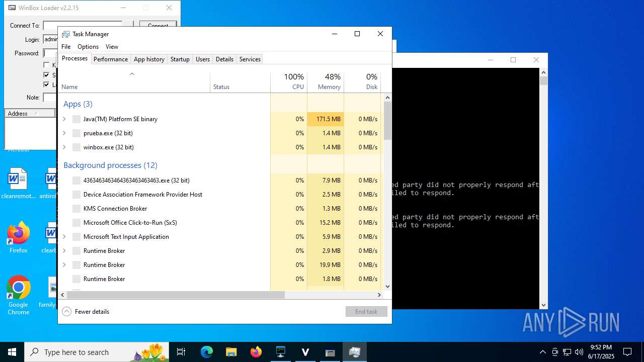This screenshot has height=362, width=644.
Task: Click the End task button
Action: click(x=366, y=312)
